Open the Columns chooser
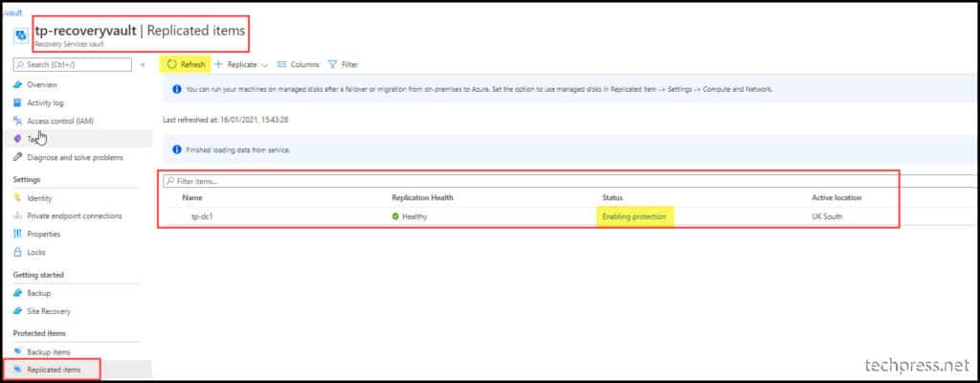This screenshot has width=980, height=383. point(298,64)
